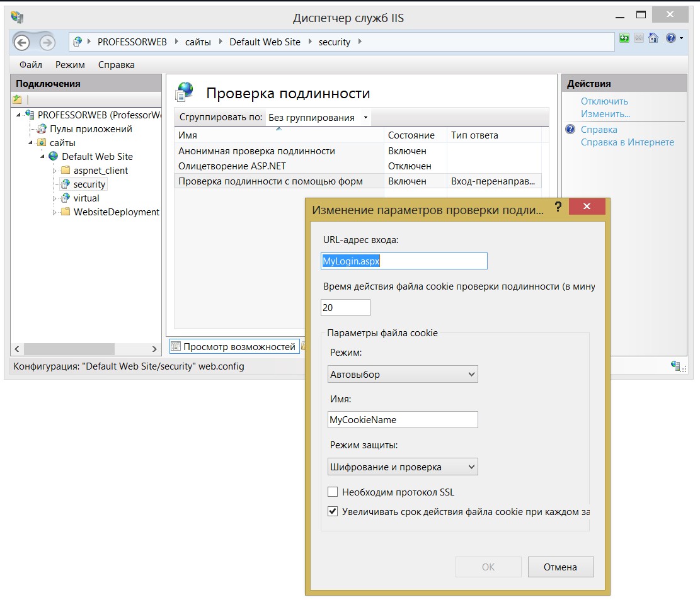Click the stop loading icon in toolbar
The height and width of the screenshot is (600, 700).
click(x=639, y=38)
